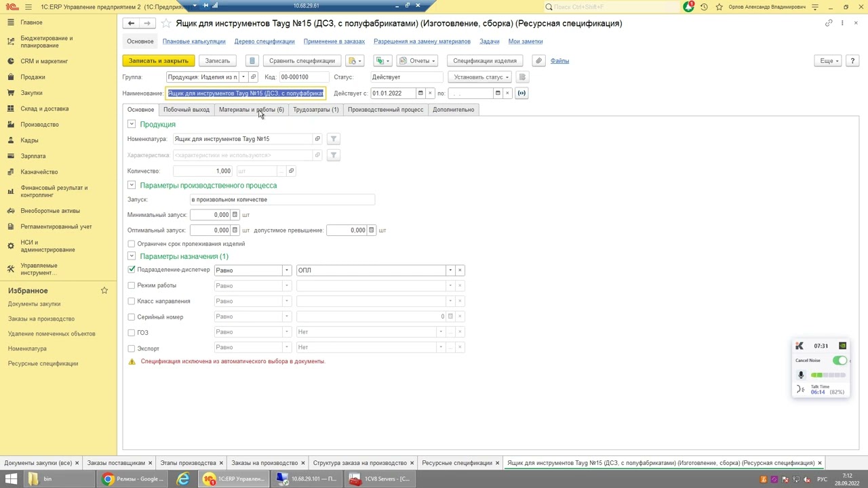Screen dimensions: 868x488
Task: Open Internet Explorer from the taskbar
Action: pyautogui.click(x=183, y=479)
